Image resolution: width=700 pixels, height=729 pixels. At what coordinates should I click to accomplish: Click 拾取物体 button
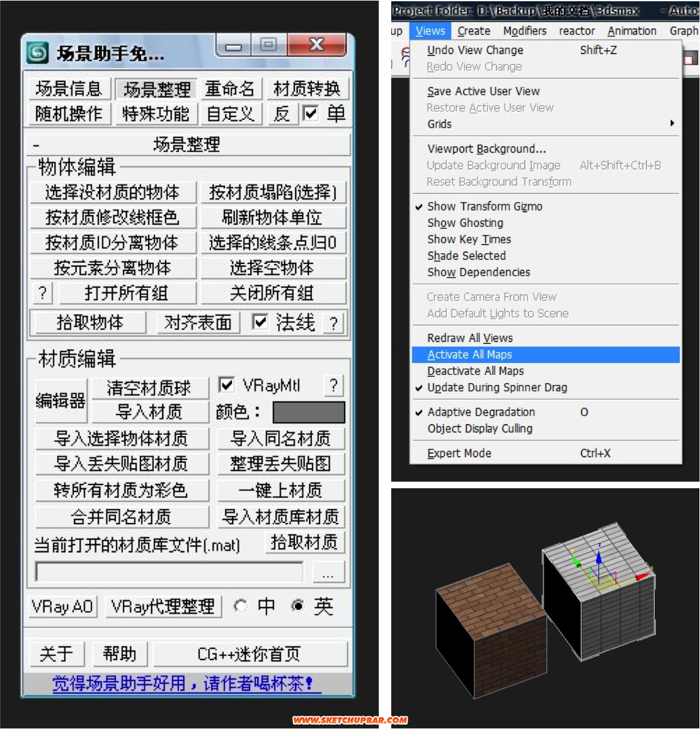90,322
